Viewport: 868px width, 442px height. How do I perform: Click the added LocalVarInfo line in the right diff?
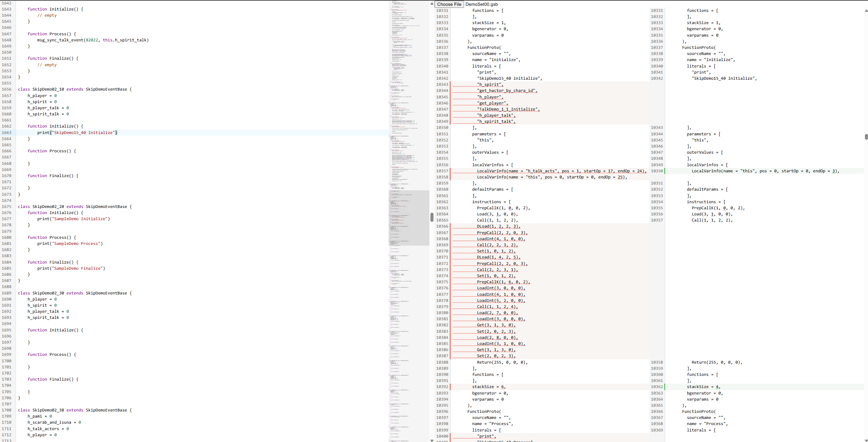pos(765,171)
